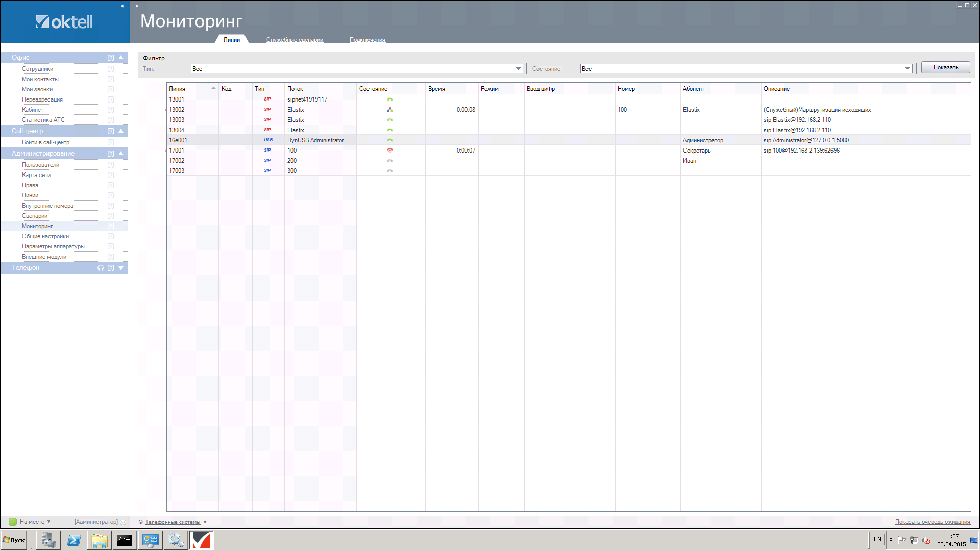This screenshot has height=551, width=980.
Task: Collapse the Офис sidebar section
Action: (121, 58)
